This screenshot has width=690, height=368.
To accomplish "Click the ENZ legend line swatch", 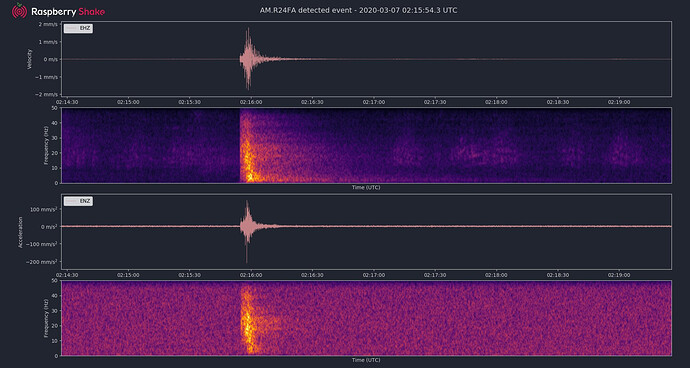I will pyautogui.click(x=72, y=201).
